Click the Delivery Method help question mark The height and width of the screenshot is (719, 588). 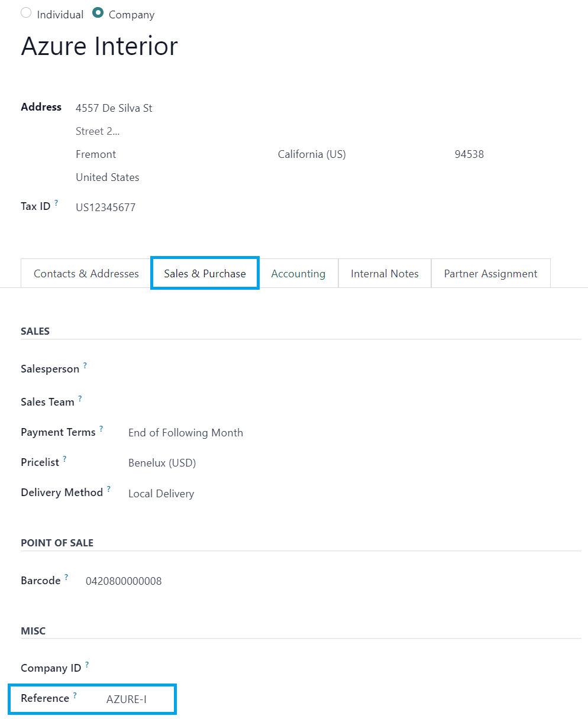[x=109, y=490]
